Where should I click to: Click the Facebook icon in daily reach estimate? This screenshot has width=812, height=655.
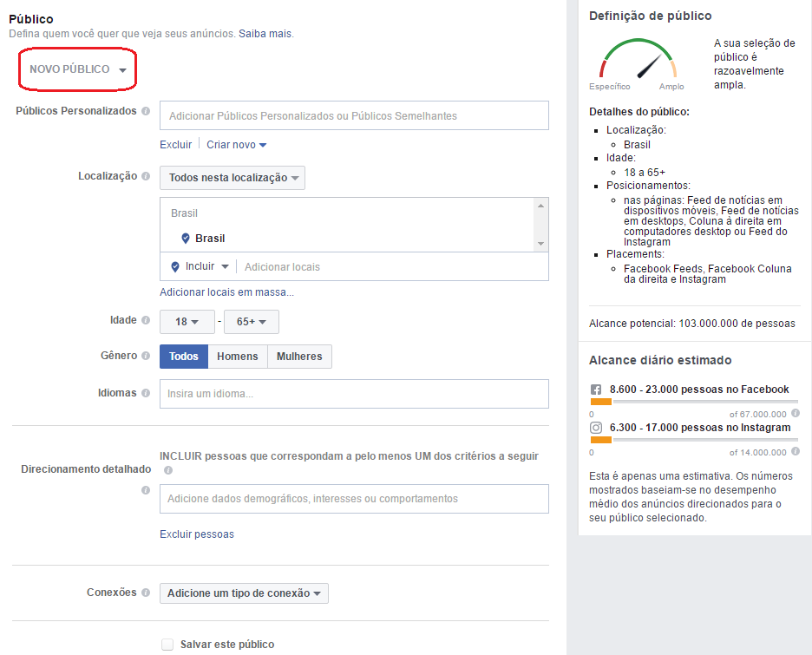point(595,389)
